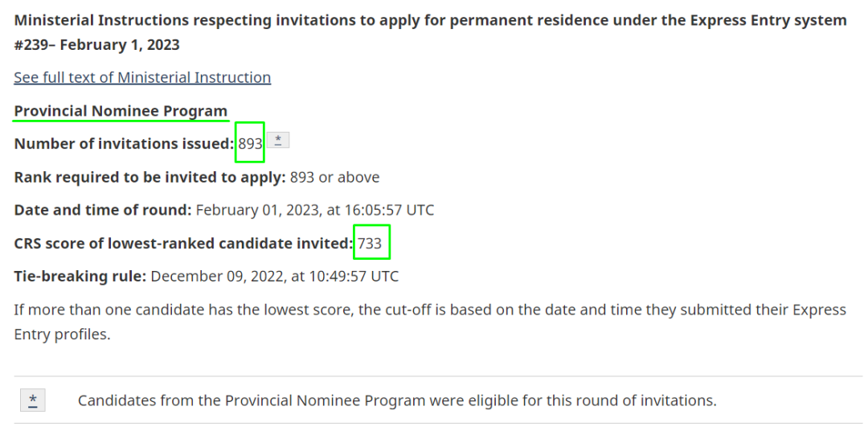The image size is (868, 431).
Task: Click the "Date and time of round" label
Action: [x=102, y=211]
